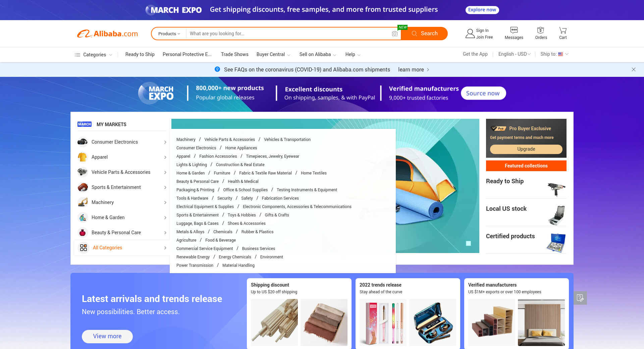Focus the product search input field
The image size is (644, 349).
pos(288,34)
